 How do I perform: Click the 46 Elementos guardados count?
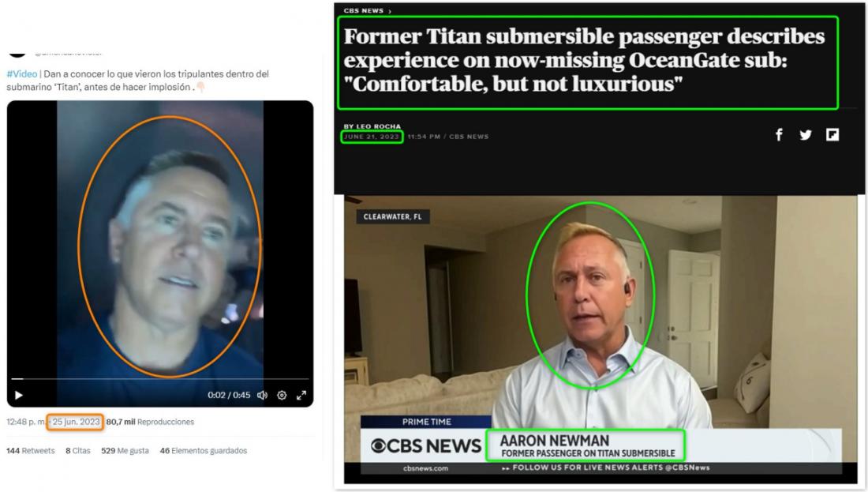[203, 450]
